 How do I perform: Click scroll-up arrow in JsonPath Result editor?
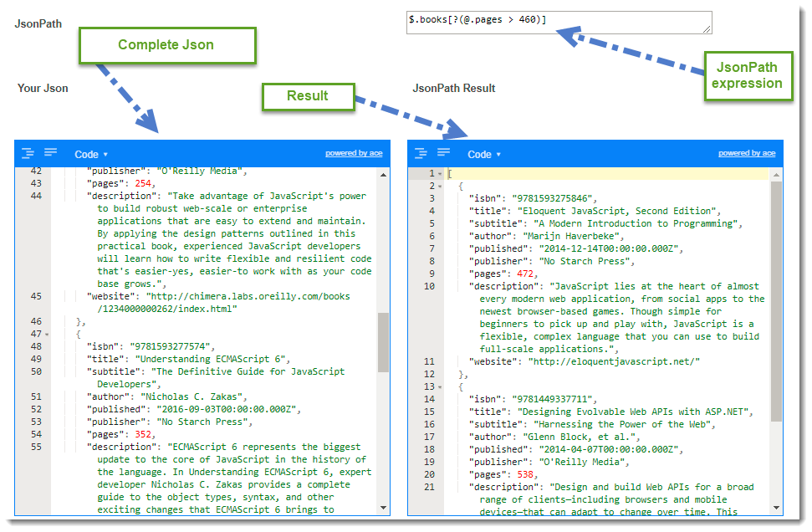pyautogui.click(x=776, y=174)
